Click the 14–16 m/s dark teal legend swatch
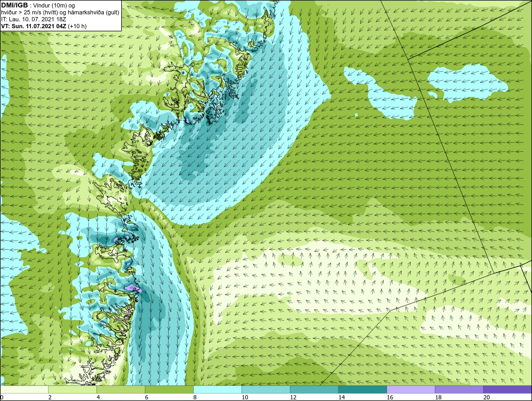The height and width of the screenshot is (401, 532). (x=362, y=389)
